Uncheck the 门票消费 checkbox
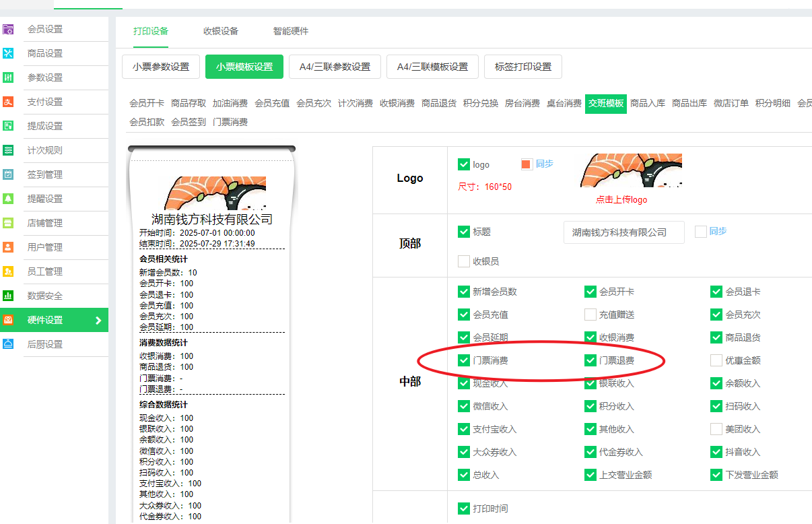Image resolution: width=812 pixels, height=524 pixels. [x=463, y=360]
